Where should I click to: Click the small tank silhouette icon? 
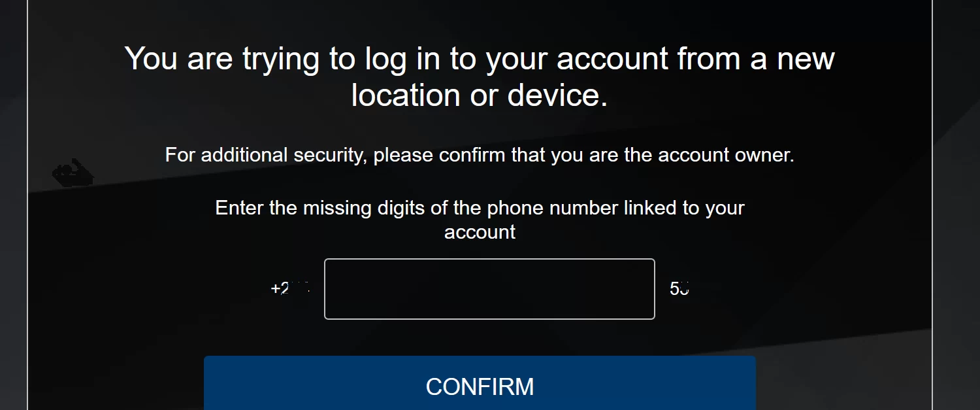click(73, 174)
